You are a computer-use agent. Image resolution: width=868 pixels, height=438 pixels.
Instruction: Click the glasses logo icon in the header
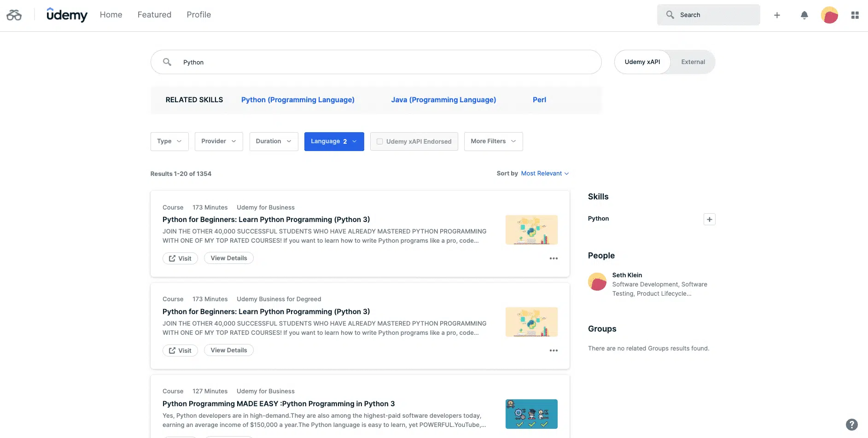click(x=14, y=15)
